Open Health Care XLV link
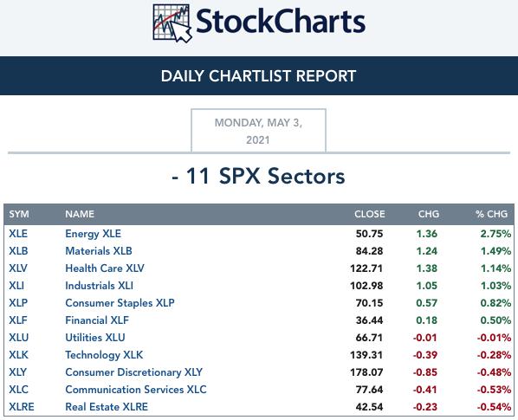The image size is (518, 420). pyautogui.click(x=105, y=268)
